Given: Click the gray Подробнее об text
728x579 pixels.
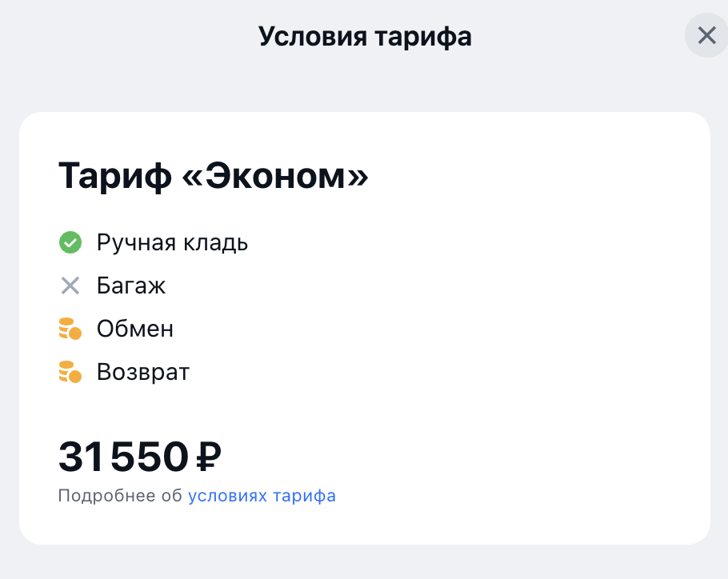Looking at the screenshot, I should (120, 496).
